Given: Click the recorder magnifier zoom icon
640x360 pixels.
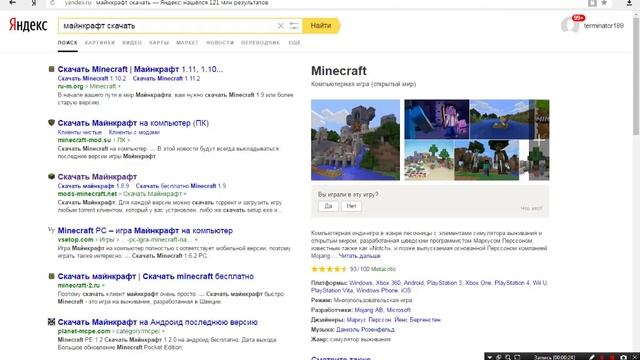Looking at the screenshot, I should tap(508, 357).
